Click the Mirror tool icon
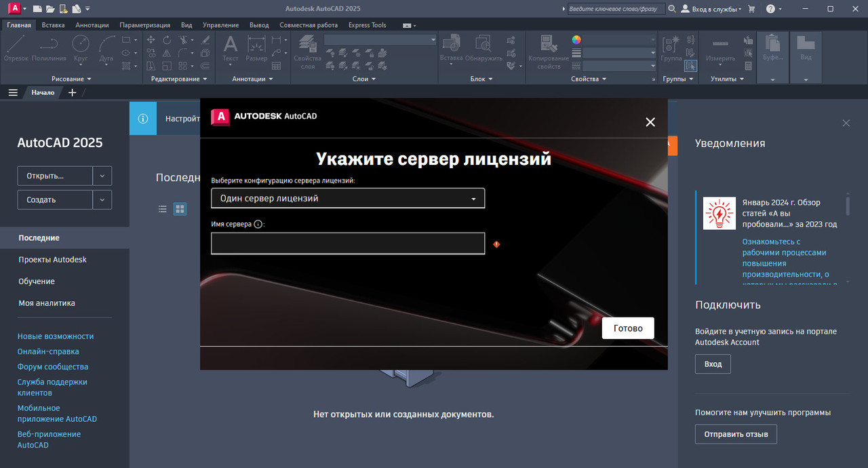 [167, 53]
